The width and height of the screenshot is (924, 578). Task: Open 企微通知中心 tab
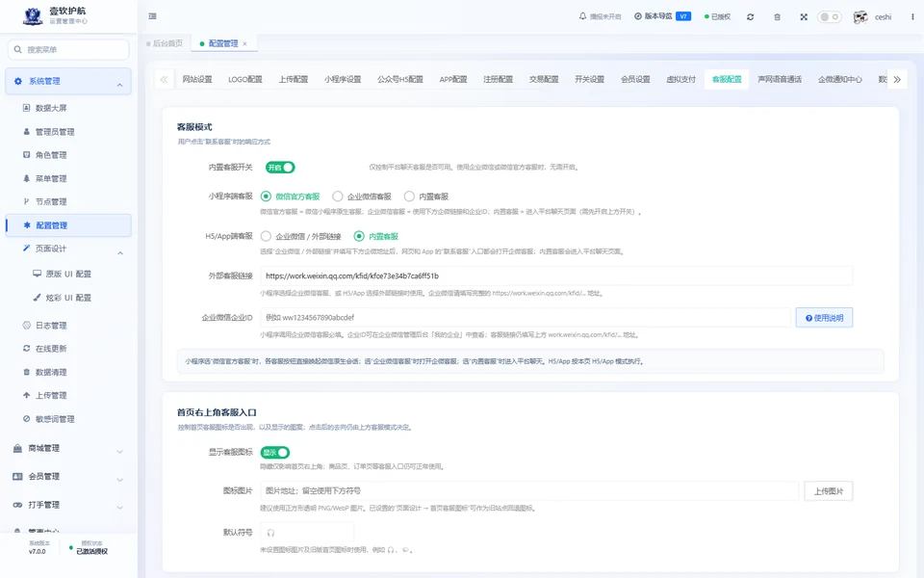tap(839, 80)
